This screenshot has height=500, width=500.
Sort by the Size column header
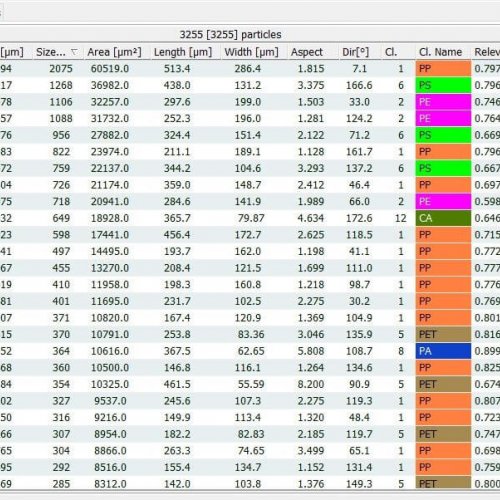point(58,52)
